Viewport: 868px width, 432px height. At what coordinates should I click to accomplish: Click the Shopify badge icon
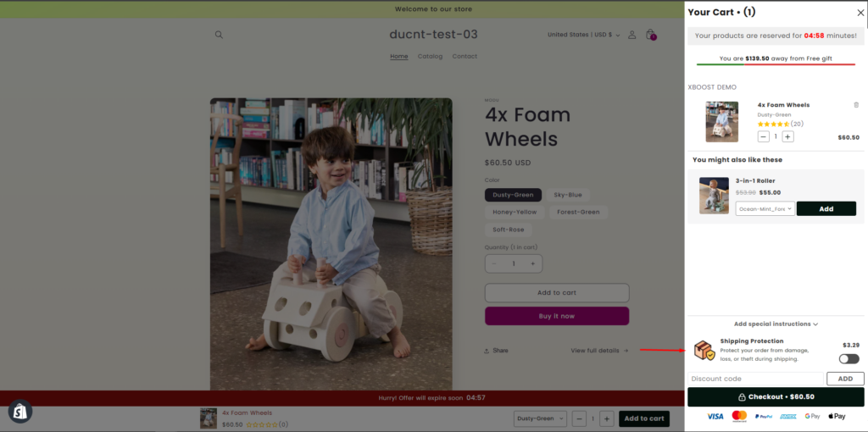click(20, 411)
